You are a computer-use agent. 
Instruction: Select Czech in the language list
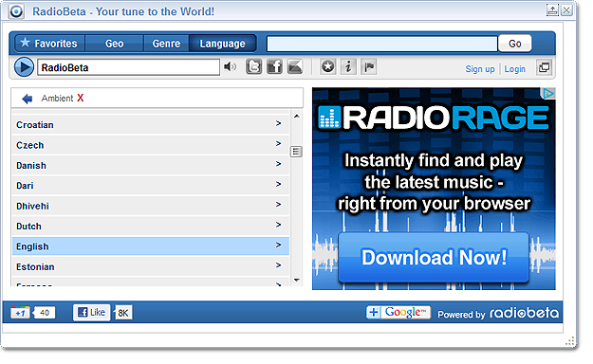(151, 145)
